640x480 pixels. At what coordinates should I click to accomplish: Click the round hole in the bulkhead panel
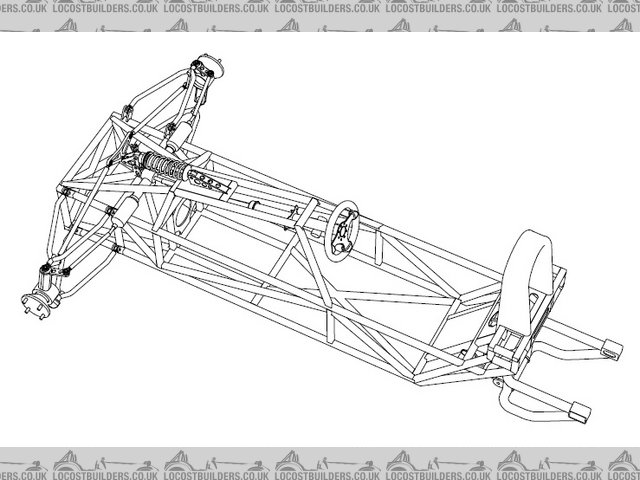click(180, 215)
